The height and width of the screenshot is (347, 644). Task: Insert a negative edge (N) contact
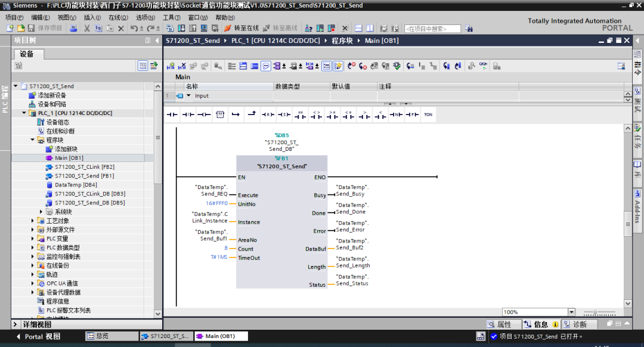(x=396, y=114)
